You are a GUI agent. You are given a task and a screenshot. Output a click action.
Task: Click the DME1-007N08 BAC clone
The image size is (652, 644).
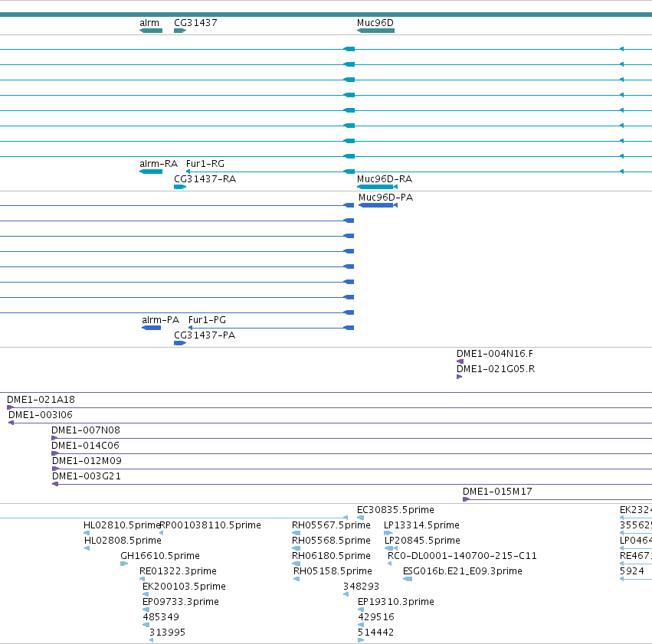coord(352,438)
